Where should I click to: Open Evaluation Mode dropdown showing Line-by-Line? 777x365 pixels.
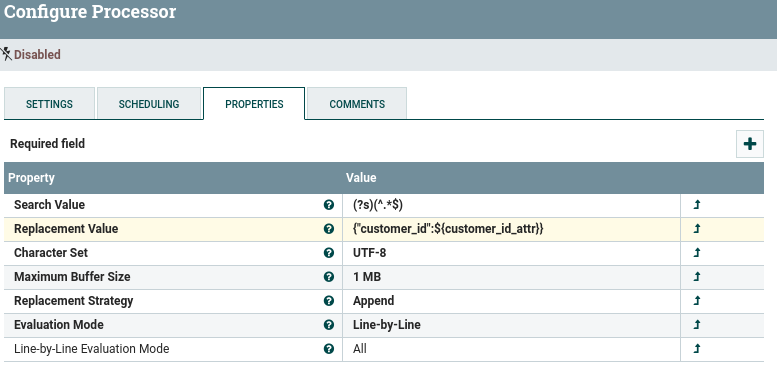(x=511, y=325)
